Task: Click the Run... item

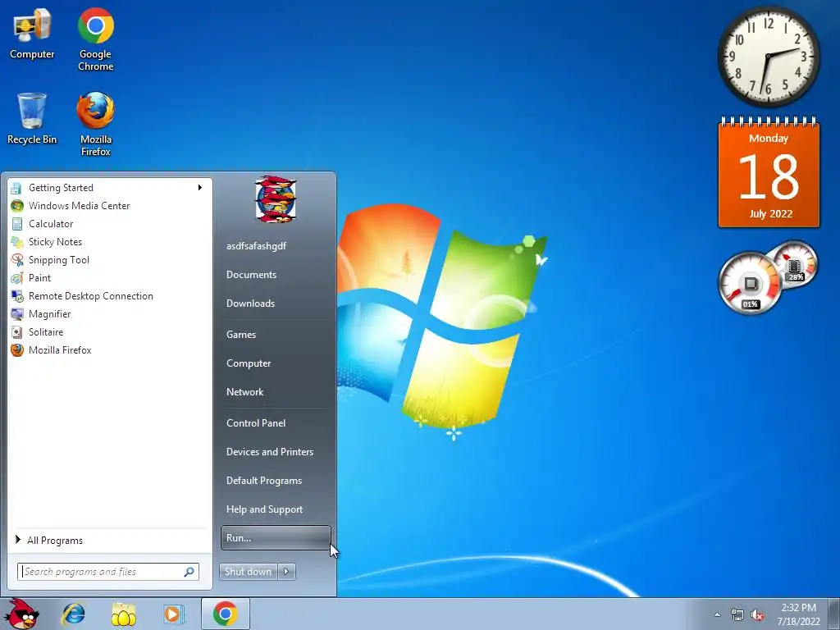Action: pos(276,538)
